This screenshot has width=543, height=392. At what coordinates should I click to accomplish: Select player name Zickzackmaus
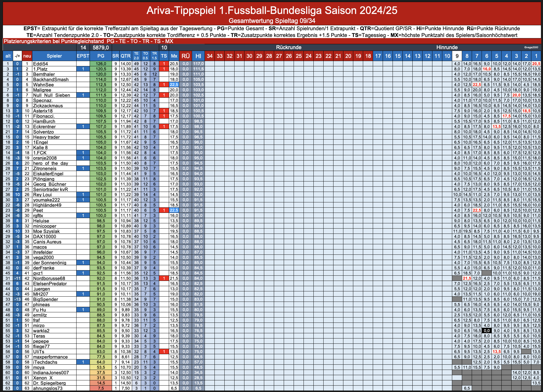[48, 106]
